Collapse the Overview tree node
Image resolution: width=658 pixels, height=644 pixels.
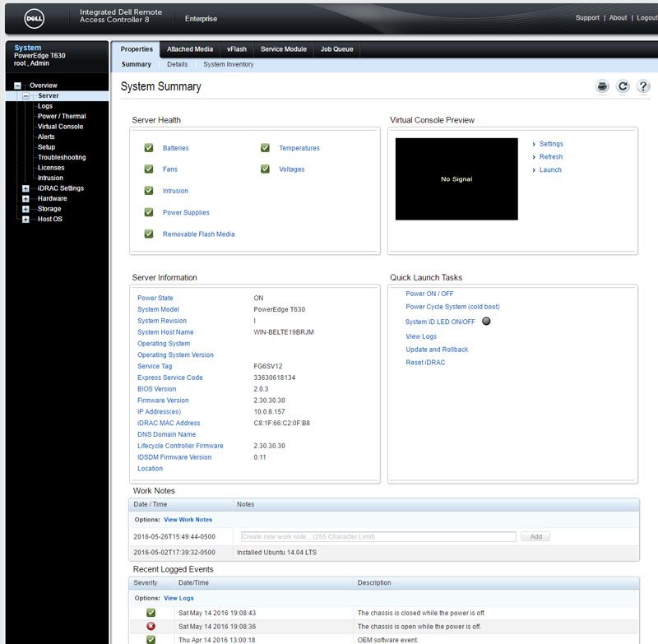click(x=17, y=86)
